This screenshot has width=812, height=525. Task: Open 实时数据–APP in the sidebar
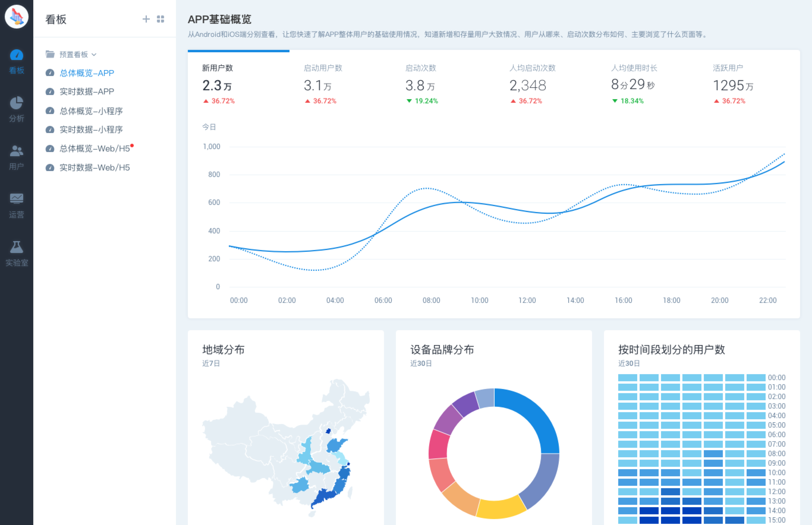[x=87, y=92]
